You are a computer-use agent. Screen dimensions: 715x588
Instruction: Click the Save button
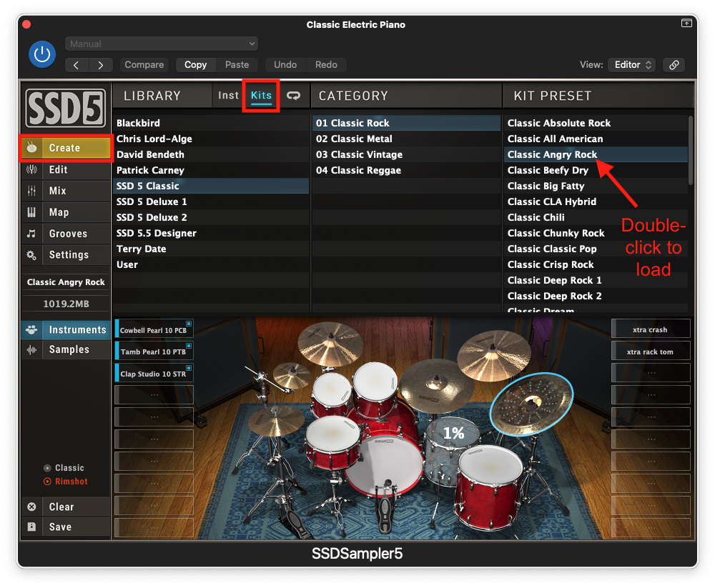click(x=66, y=527)
